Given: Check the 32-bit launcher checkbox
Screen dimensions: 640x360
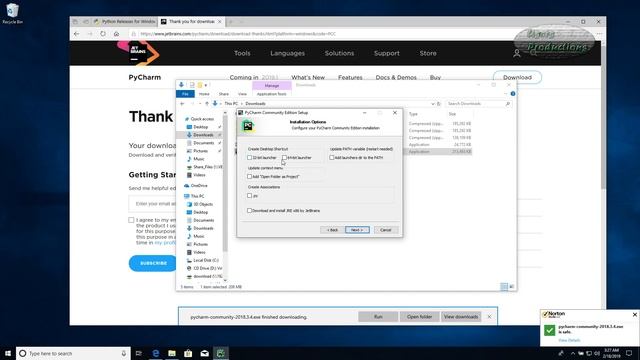Looking at the screenshot, I should pyautogui.click(x=249, y=158).
